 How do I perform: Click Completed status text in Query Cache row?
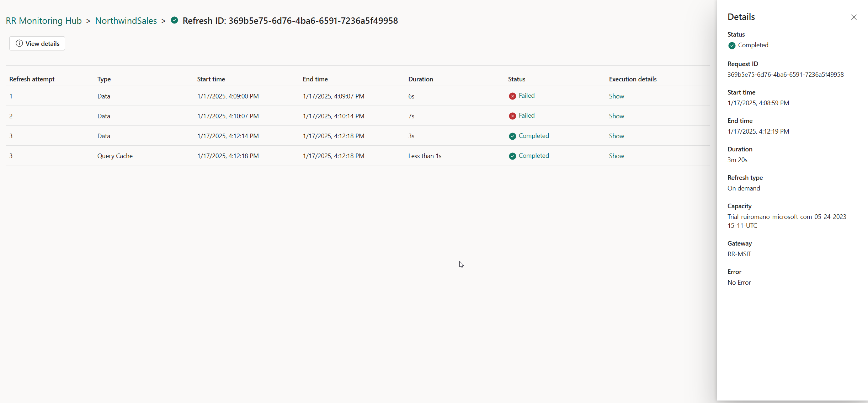coord(534,156)
